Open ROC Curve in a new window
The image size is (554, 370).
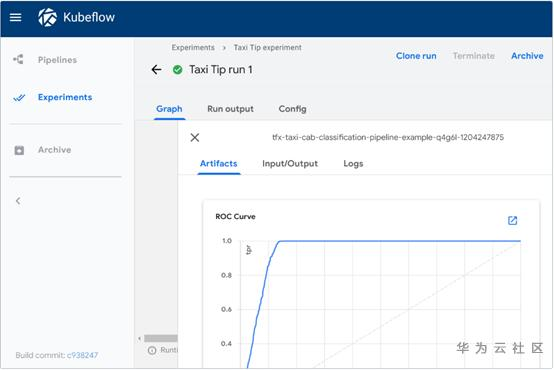(x=512, y=221)
